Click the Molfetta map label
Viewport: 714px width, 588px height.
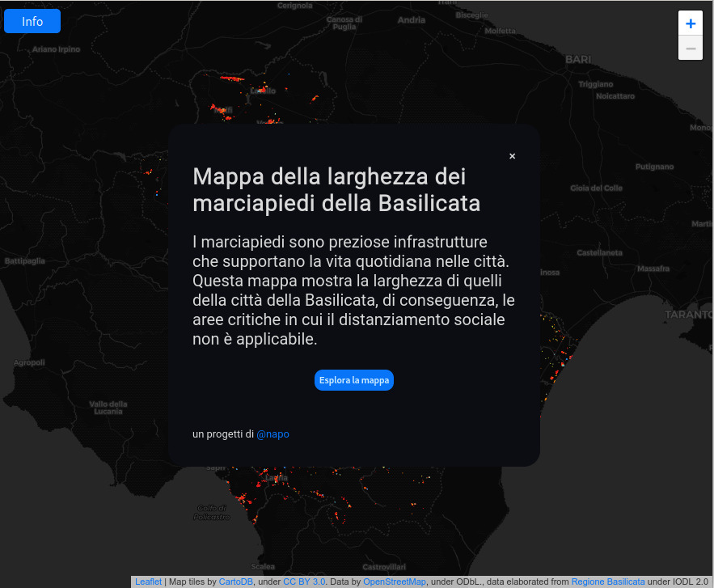[500, 31]
